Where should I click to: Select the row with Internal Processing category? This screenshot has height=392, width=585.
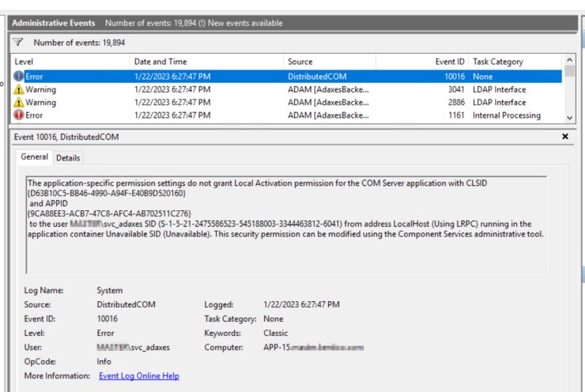(506, 115)
